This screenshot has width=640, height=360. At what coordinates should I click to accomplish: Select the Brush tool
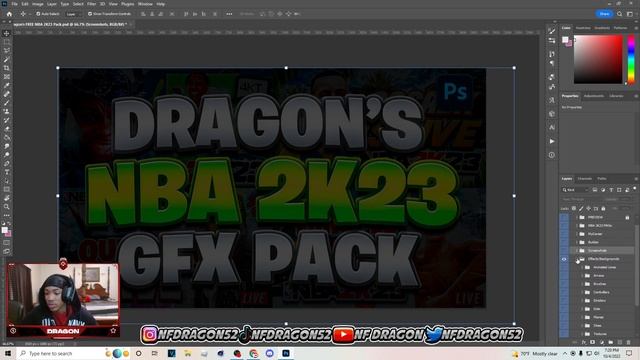coord(7,103)
